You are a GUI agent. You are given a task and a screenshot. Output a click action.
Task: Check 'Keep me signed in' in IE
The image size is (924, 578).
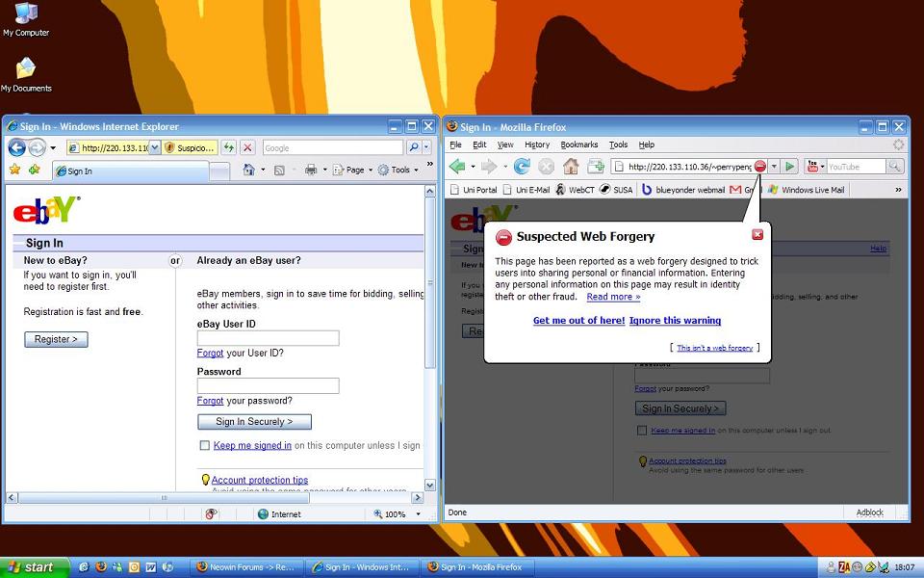(x=204, y=446)
